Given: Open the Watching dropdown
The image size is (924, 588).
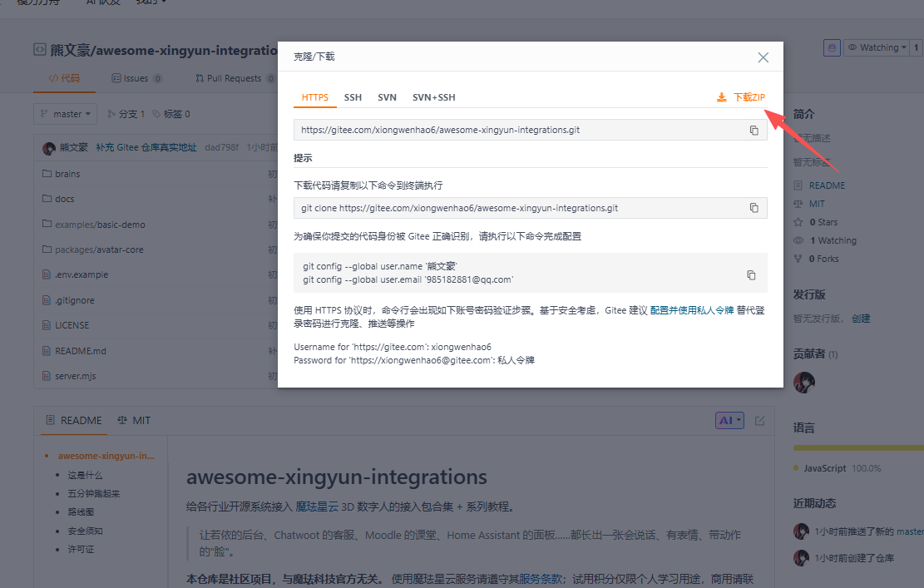Looking at the screenshot, I should point(877,47).
